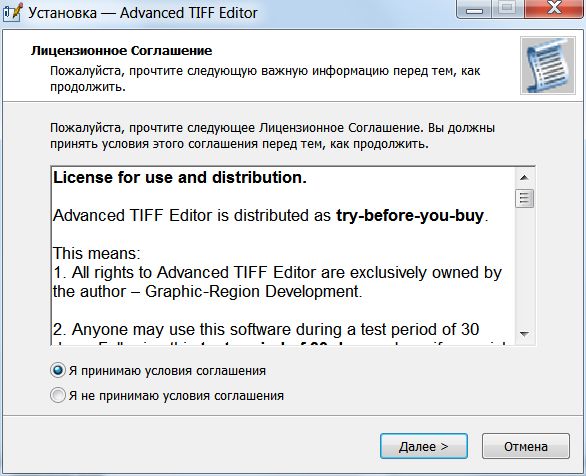Continue setup with the 'Далее >' button
Viewport: 586px width, 476px height.
pos(423,446)
